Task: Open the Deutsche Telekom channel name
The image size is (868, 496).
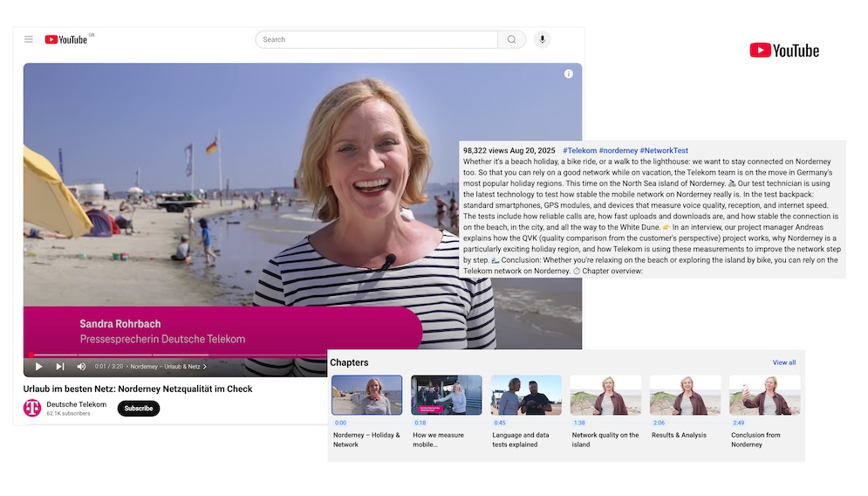Action: 77,404
